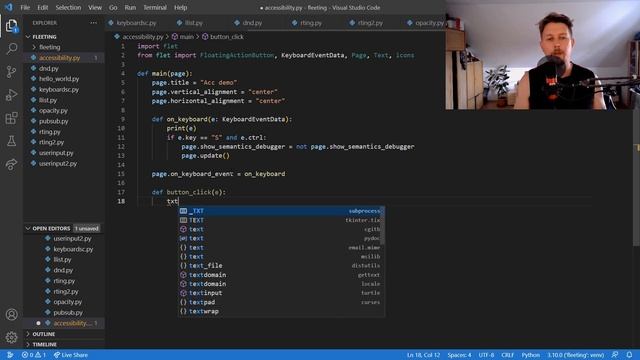Collapse the FLEETING folder section
Screen dimensions: 640x360
pyautogui.click(x=63, y=37)
